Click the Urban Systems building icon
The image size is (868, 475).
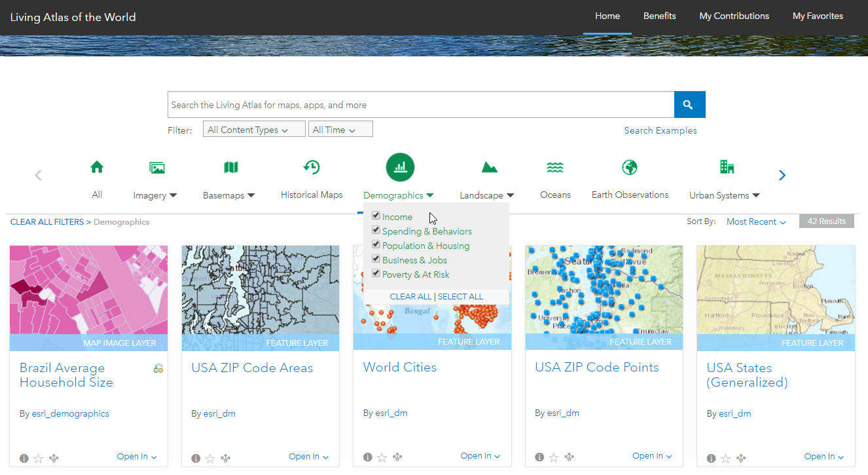[x=727, y=167]
